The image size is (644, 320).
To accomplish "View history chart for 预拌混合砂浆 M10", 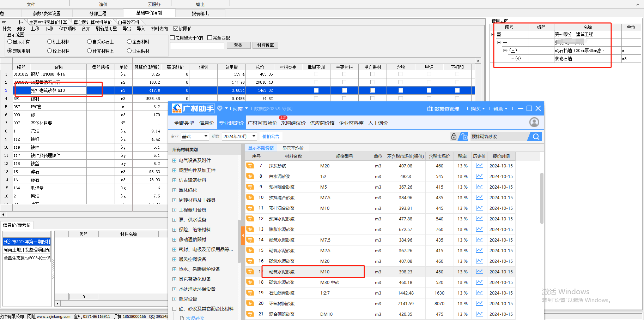I will (479, 208).
